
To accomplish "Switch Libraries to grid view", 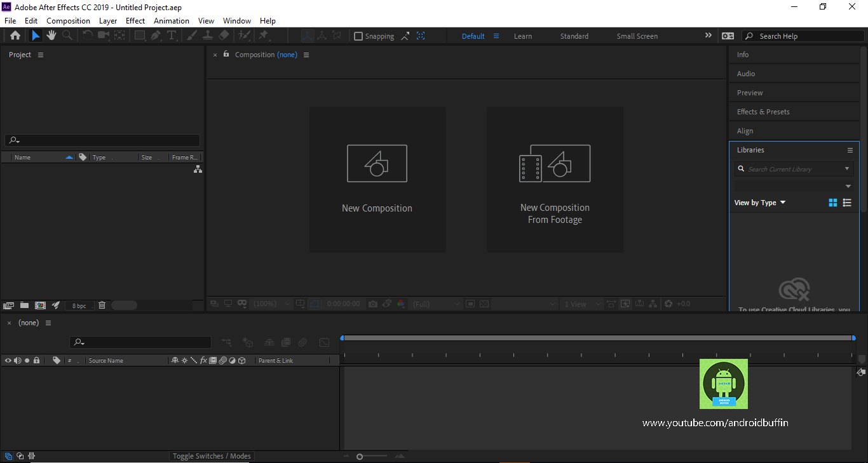I will pos(833,203).
